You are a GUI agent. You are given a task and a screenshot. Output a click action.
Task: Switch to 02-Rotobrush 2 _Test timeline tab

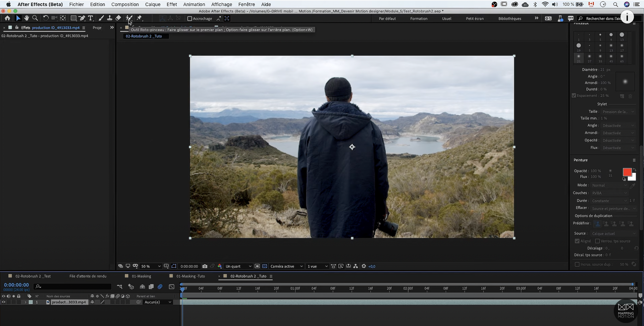coord(33,276)
